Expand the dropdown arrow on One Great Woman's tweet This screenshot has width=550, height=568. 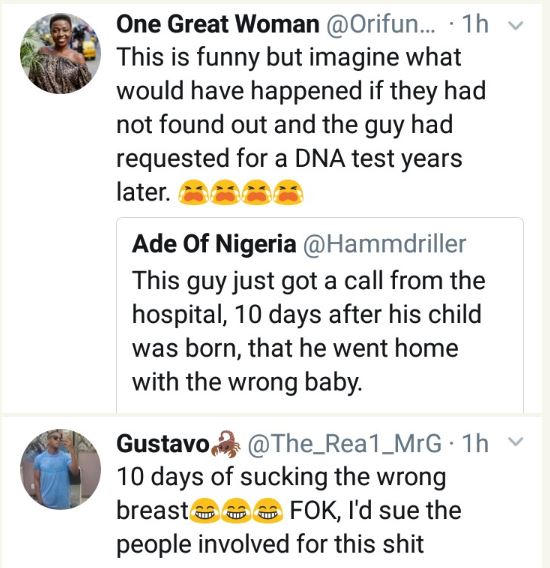coord(516,25)
